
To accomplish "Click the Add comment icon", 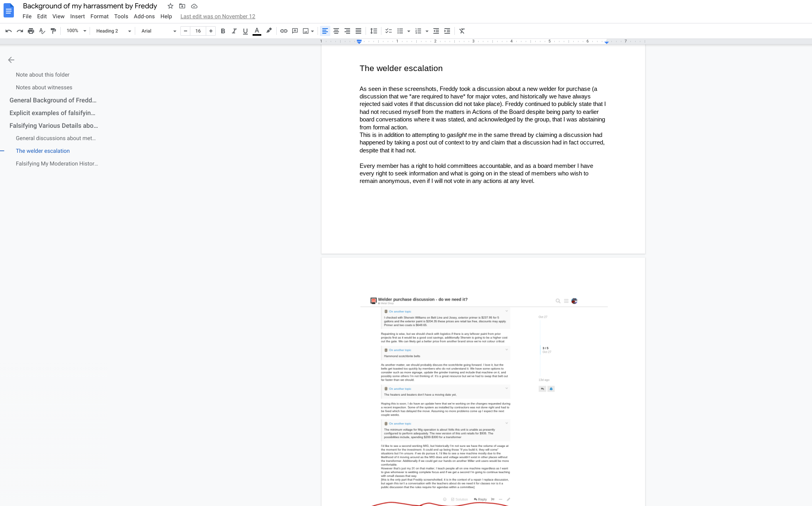I will coord(295,31).
